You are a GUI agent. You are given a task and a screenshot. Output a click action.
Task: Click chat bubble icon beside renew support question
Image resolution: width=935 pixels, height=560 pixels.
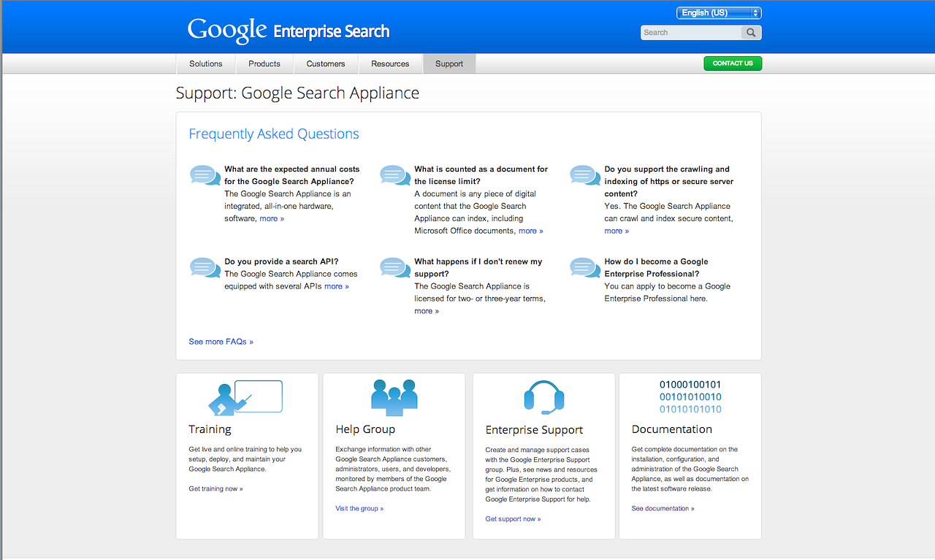pyautogui.click(x=395, y=268)
